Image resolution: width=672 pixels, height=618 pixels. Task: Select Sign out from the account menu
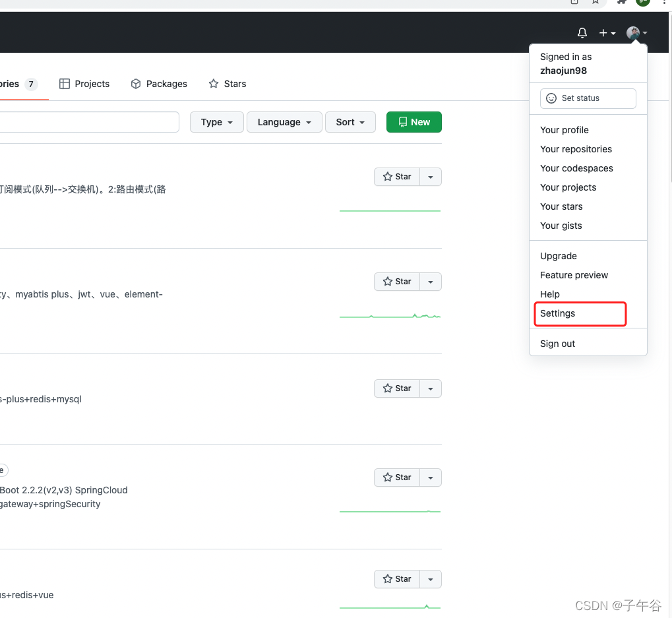point(557,343)
